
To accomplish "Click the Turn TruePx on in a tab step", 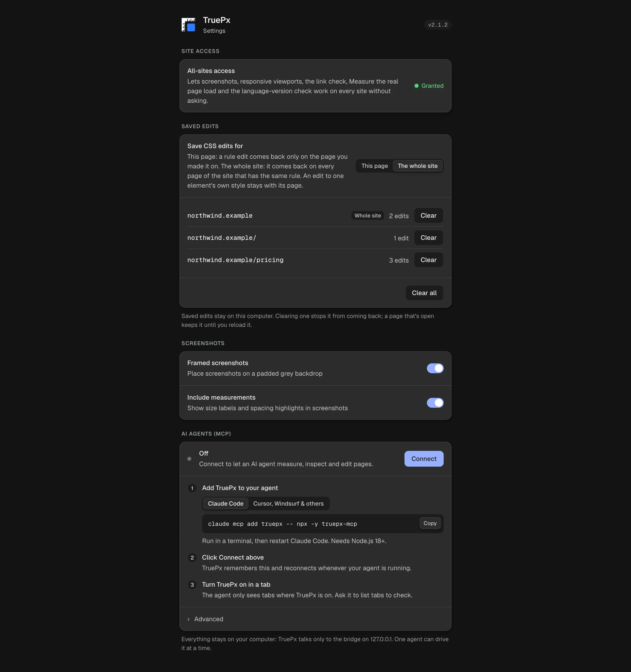I will (x=236, y=585).
